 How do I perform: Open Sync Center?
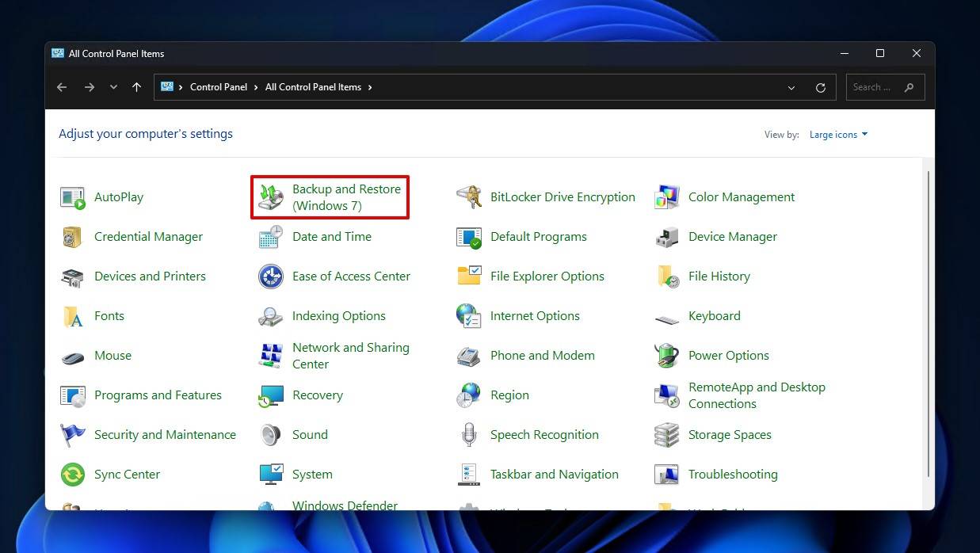pyautogui.click(x=128, y=474)
